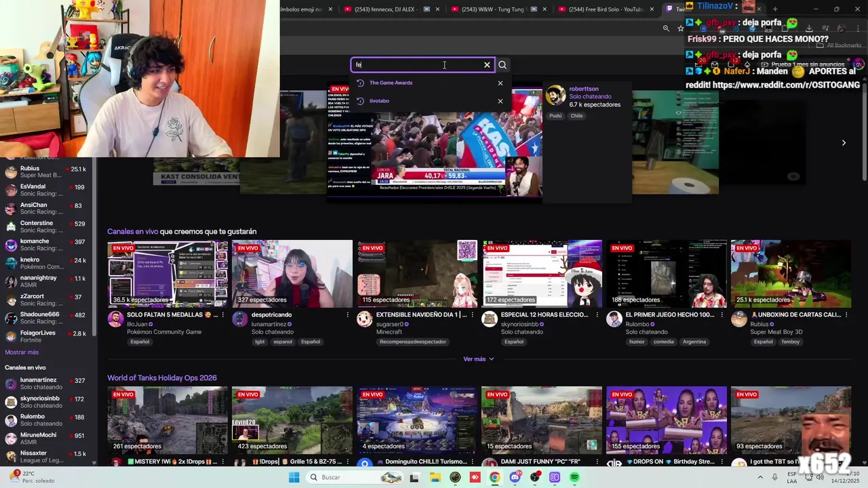Screen dimensions: 868x488
Task: Click Rubius channel avatar under stream card
Action: pos(739,319)
